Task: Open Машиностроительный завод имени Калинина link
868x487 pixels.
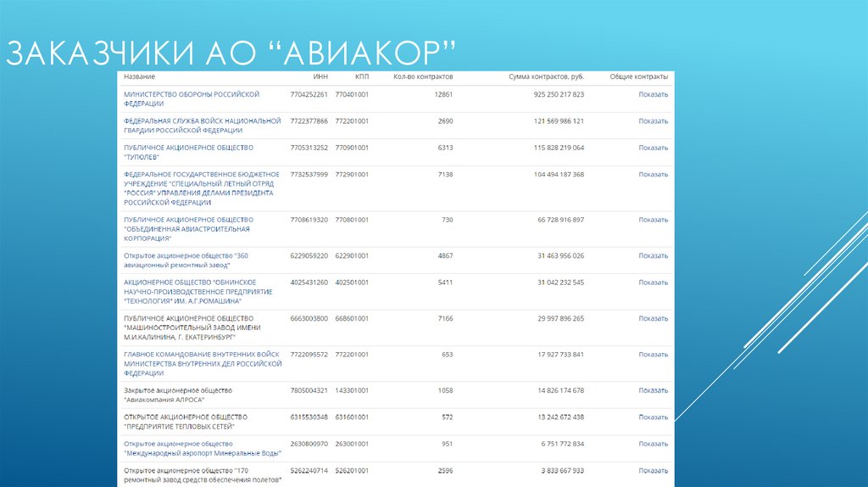Action: pyautogui.click(x=192, y=327)
